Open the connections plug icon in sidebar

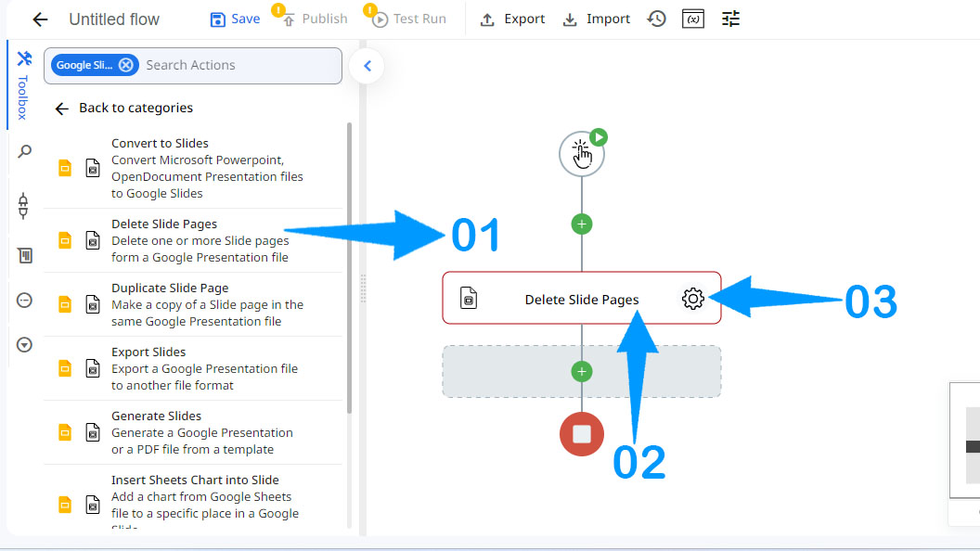(24, 206)
